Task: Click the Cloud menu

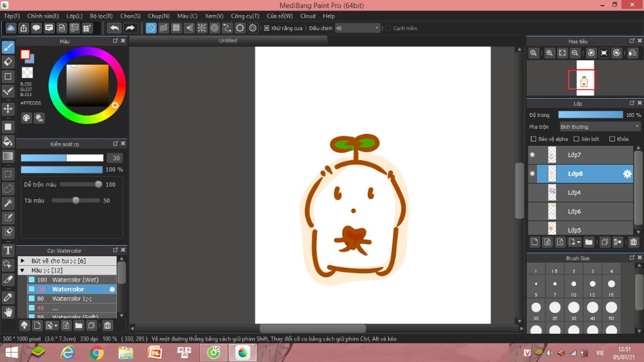Action: tap(308, 16)
